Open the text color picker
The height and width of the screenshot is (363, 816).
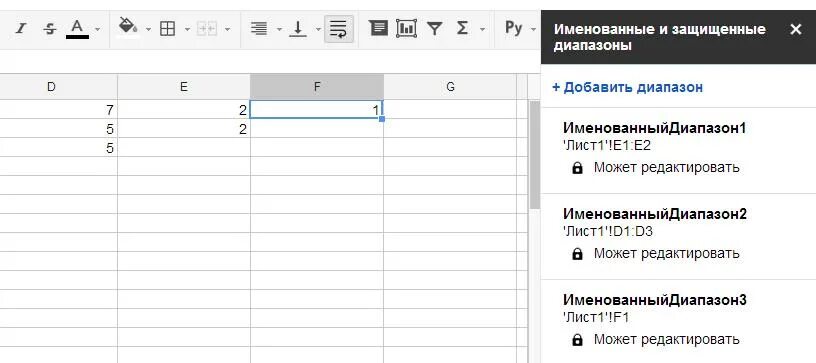point(78,29)
